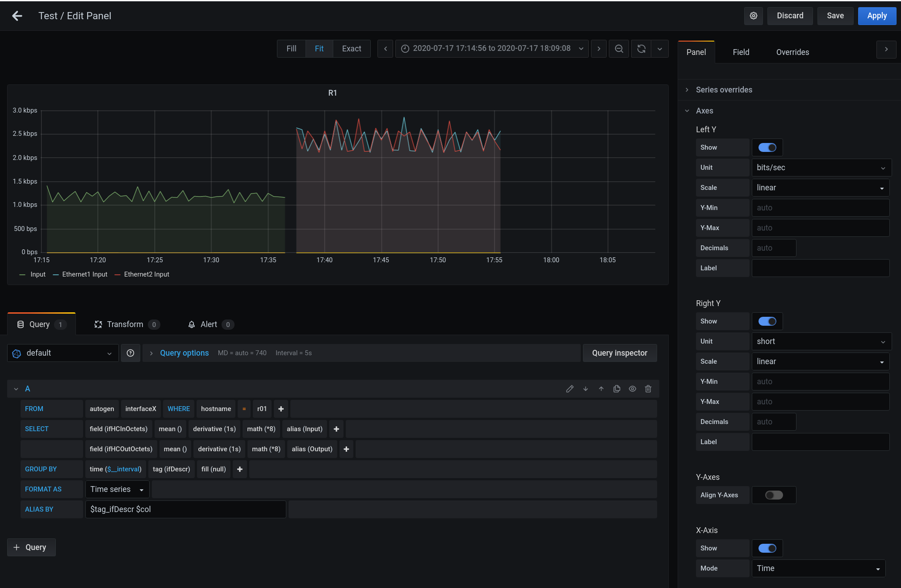The image size is (901, 588).
Task: Move query A down
Action: pyautogui.click(x=585, y=389)
